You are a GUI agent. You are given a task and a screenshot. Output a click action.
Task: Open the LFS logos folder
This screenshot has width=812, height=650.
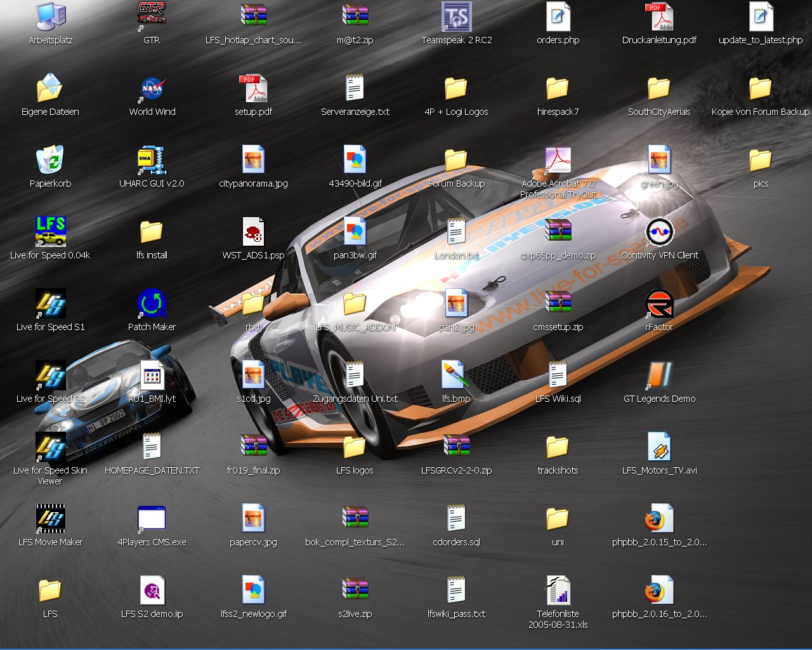[355, 448]
